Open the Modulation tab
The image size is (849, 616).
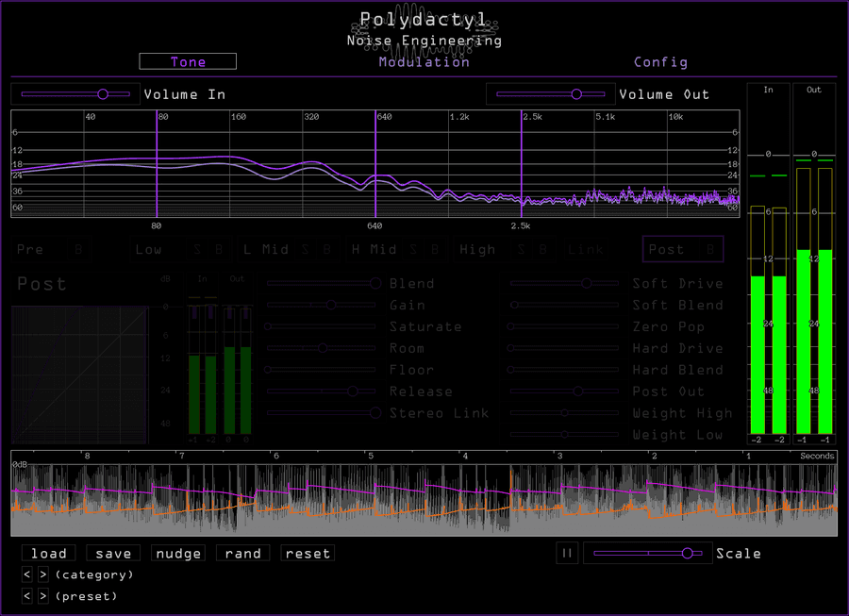424,62
